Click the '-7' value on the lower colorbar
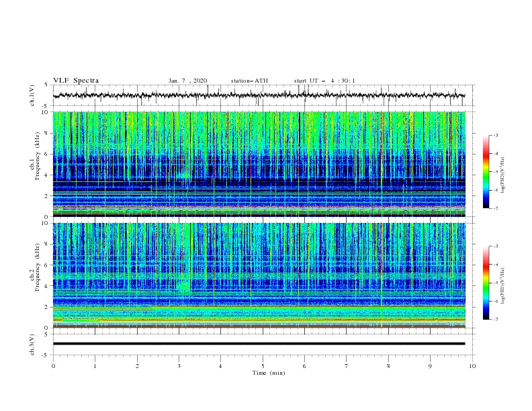This screenshot has width=532, height=411. click(x=495, y=320)
